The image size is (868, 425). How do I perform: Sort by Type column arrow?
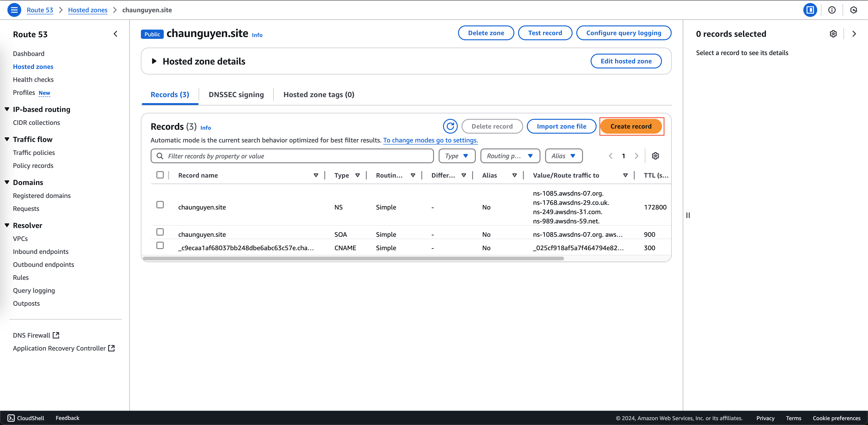(358, 176)
